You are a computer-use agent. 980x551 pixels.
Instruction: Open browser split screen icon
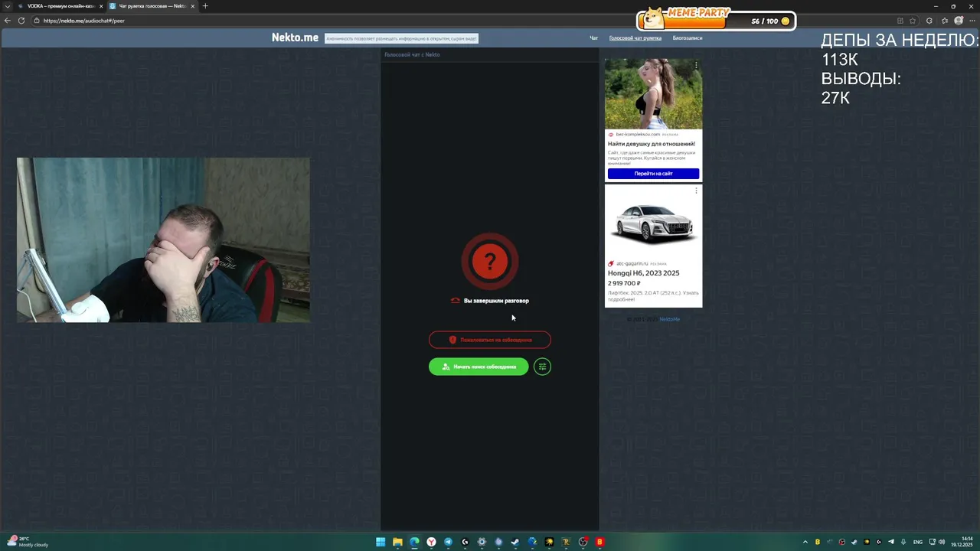click(900, 21)
